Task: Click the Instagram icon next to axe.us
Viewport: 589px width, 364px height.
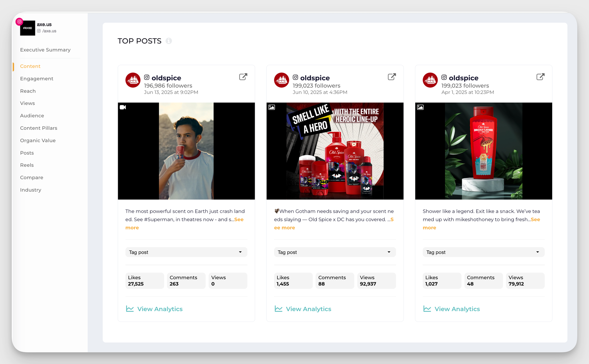Action: [x=19, y=21]
